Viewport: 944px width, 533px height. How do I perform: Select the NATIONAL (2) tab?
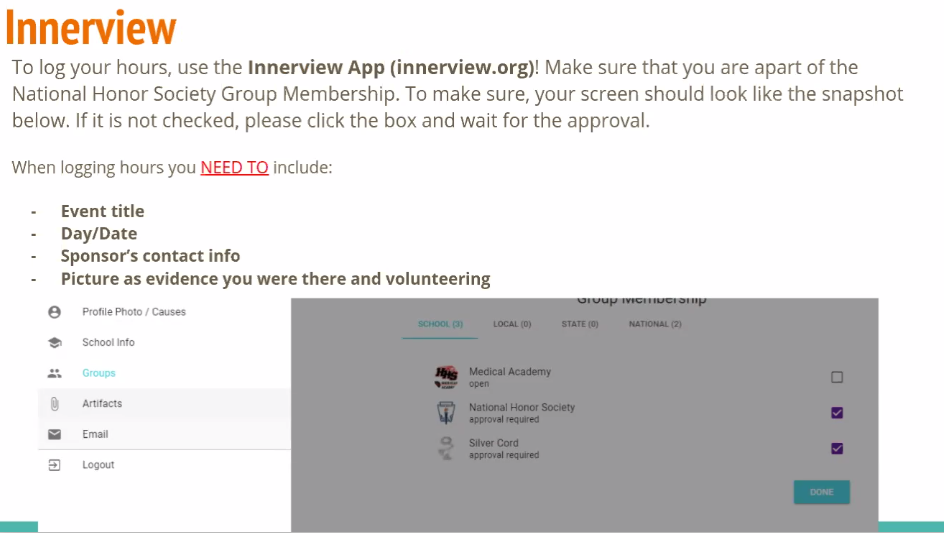[x=655, y=324]
